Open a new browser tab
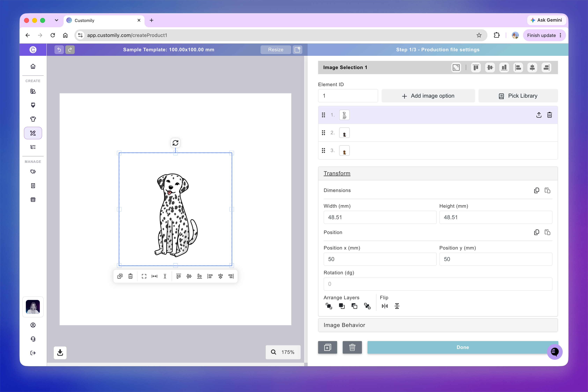 [151, 20]
